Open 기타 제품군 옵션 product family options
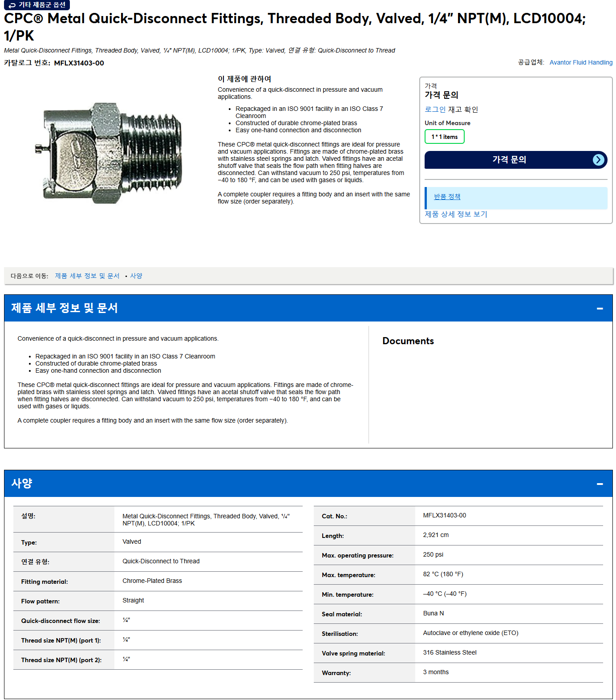 [37, 5]
